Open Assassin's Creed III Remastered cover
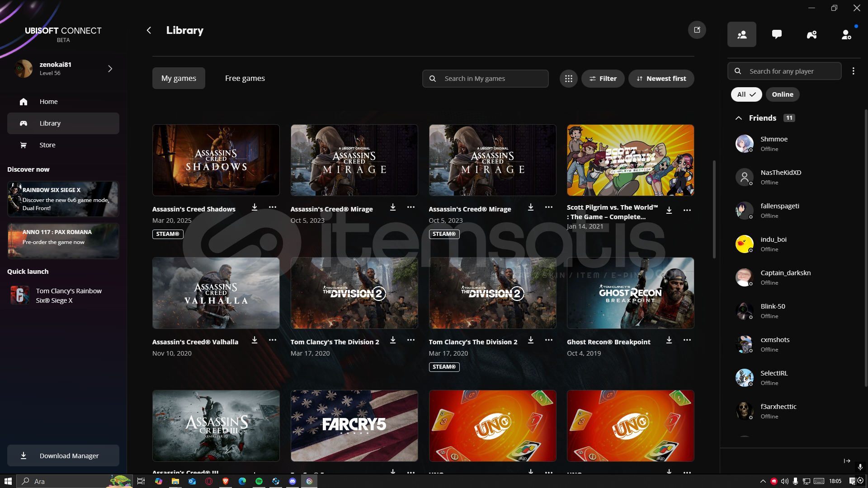The image size is (868, 488). (x=216, y=426)
